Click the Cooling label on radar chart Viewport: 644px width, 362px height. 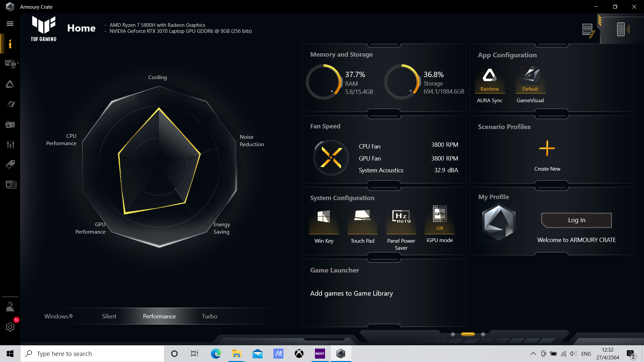[157, 77]
